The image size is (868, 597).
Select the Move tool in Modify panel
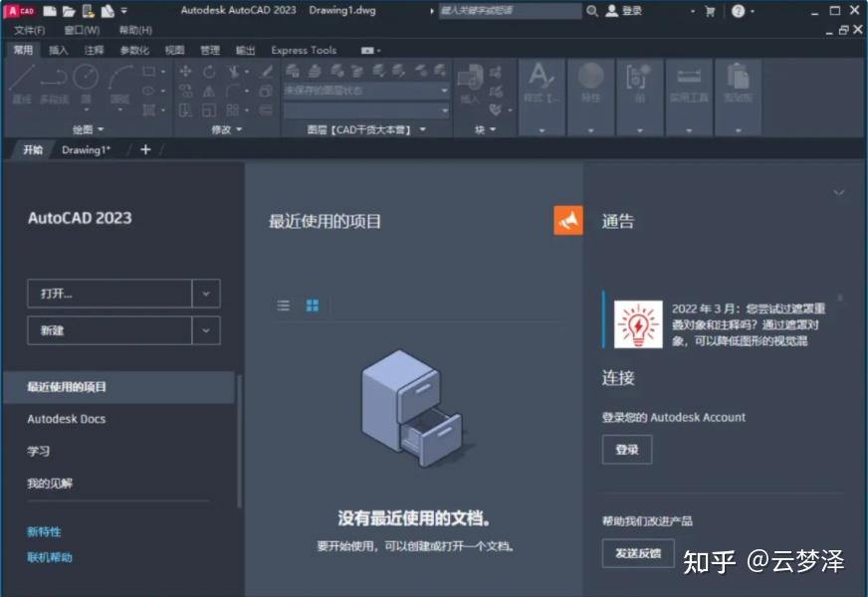point(185,72)
